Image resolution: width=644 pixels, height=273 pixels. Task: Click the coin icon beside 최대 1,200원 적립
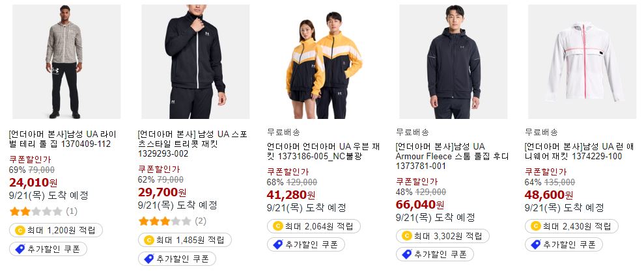[x=20, y=230]
